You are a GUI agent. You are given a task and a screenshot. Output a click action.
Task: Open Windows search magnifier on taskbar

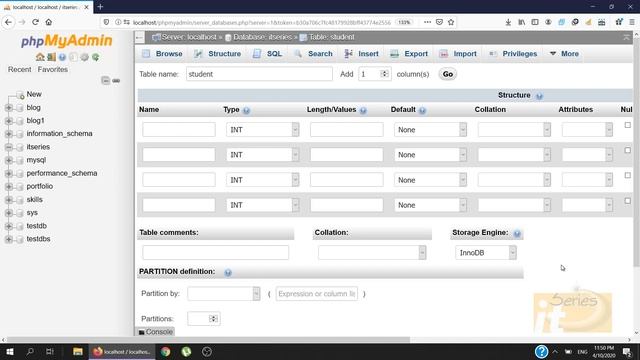[x=30, y=351]
